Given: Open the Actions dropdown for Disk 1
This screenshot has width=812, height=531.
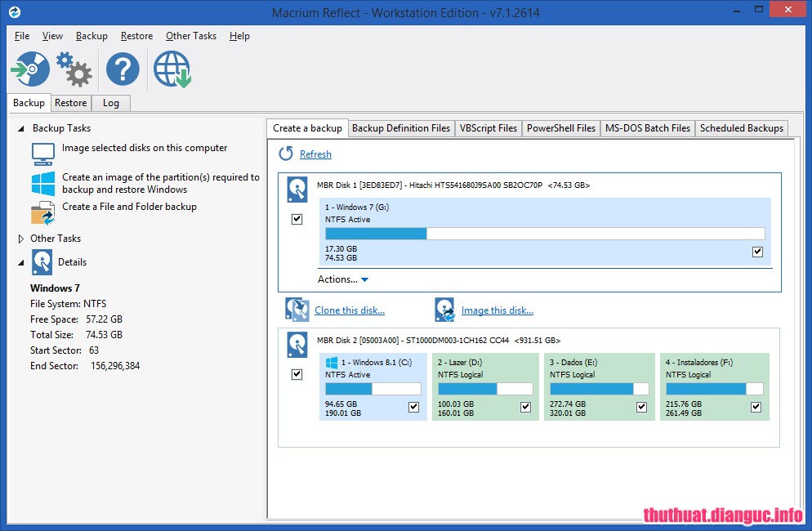Looking at the screenshot, I should pos(343,279).
